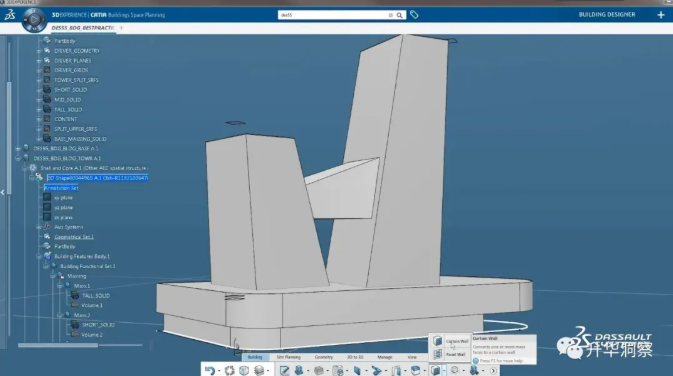Image resolution: width=673 pixels, height=376 pixels.
Task: Select the SPLIT_UPPER_SRFS tree item
Action: [x=76, y=129]
